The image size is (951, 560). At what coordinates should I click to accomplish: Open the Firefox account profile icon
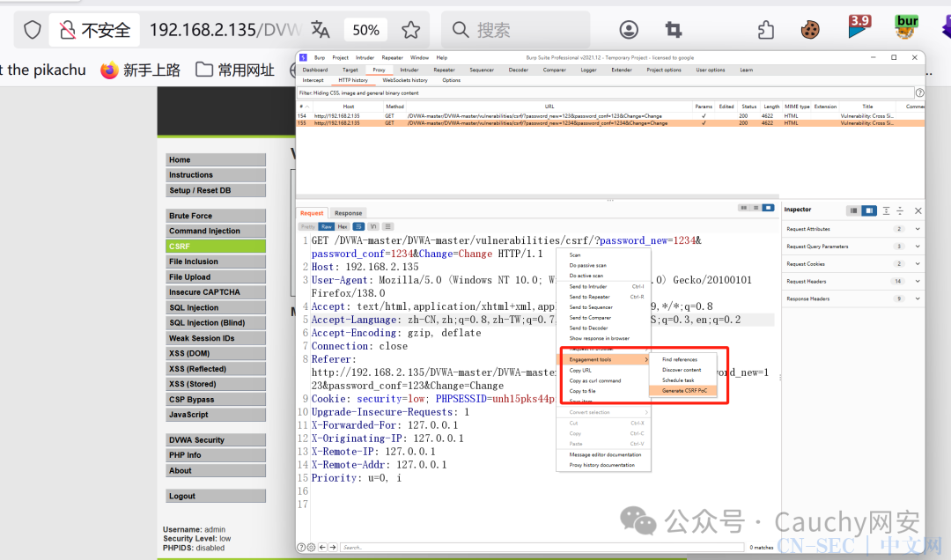pyautogui.click(x=629, y=29)
